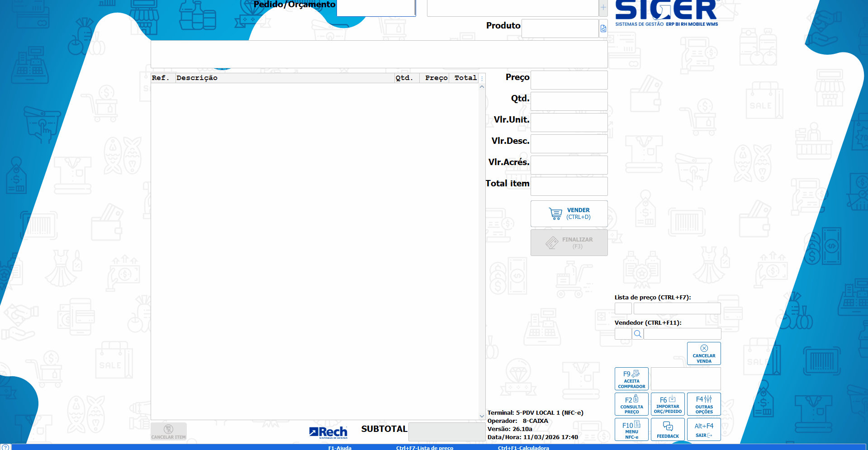Click F1-Ajuda in the status bar

tap(340, 448)
